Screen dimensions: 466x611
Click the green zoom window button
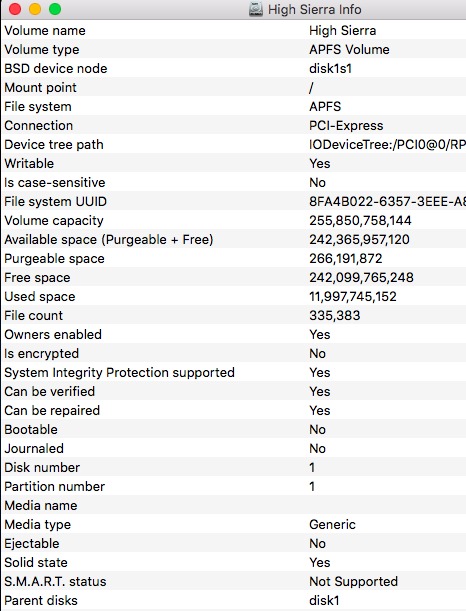55,9
